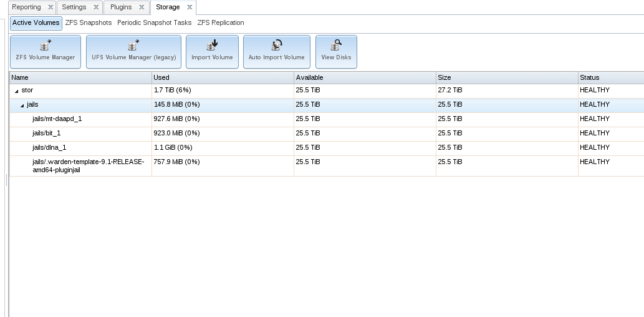This screenshot has height=317, width=644.
Task: Go to ZFS Replication section
Action: (x=221, y=22)
